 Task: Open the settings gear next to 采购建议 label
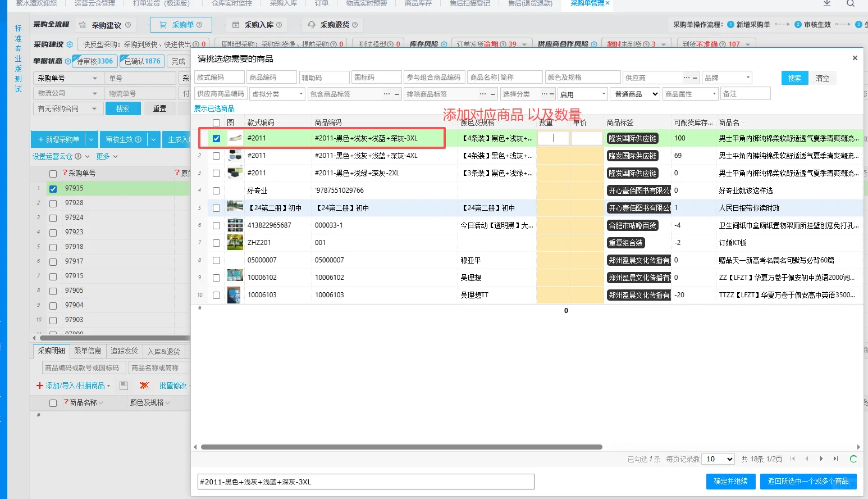(70, 44)
